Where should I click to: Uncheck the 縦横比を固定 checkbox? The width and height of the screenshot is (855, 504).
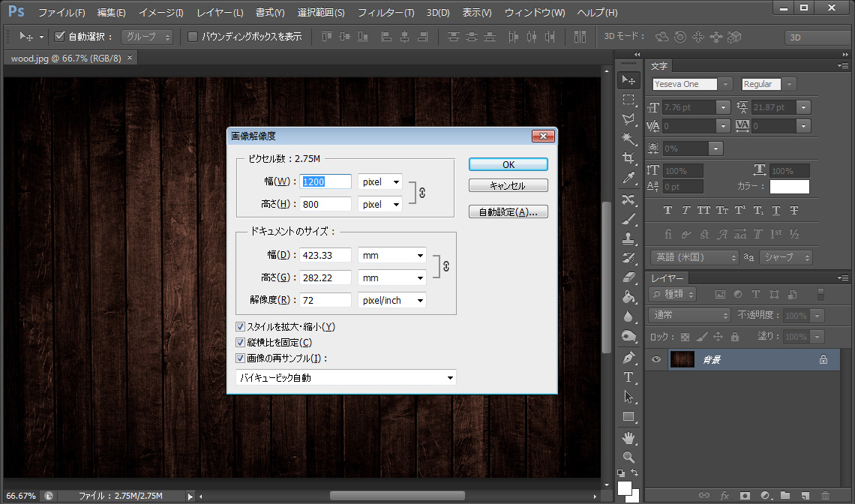[241, 343]
